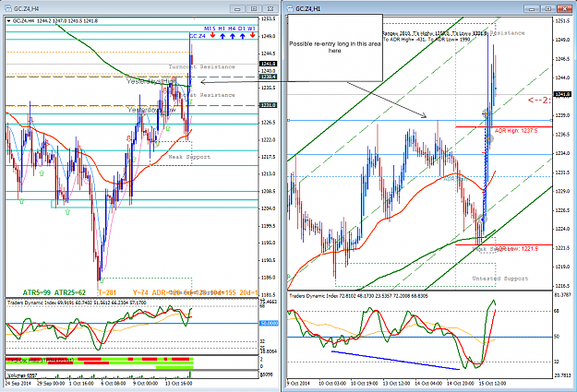
Task: Close the GC.Z4,H1 chart window
Action: point(564,8)
